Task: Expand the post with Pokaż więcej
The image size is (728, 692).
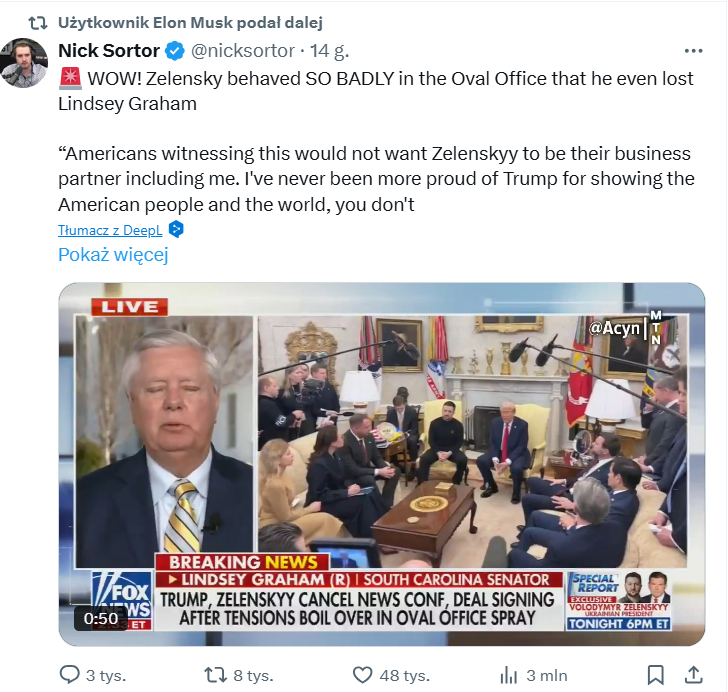Action: [113, 255]
